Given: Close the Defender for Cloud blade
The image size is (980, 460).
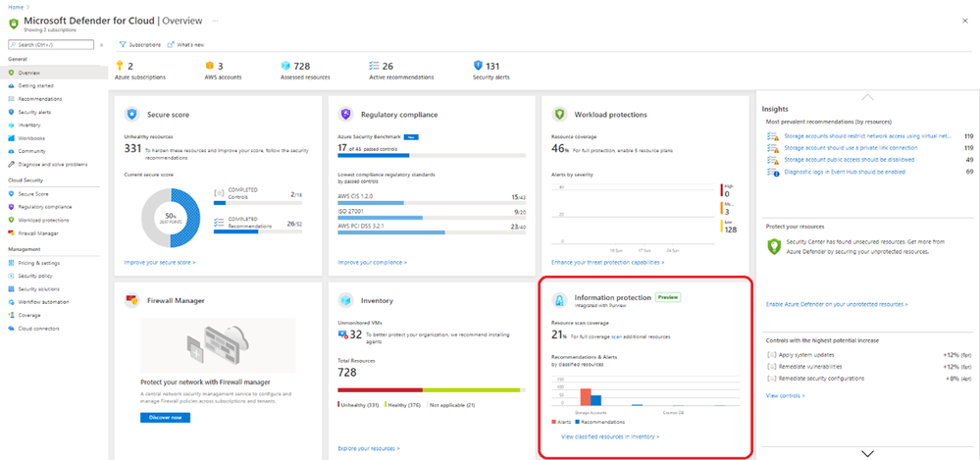Looking at the screenshot, I should [965, 21].
